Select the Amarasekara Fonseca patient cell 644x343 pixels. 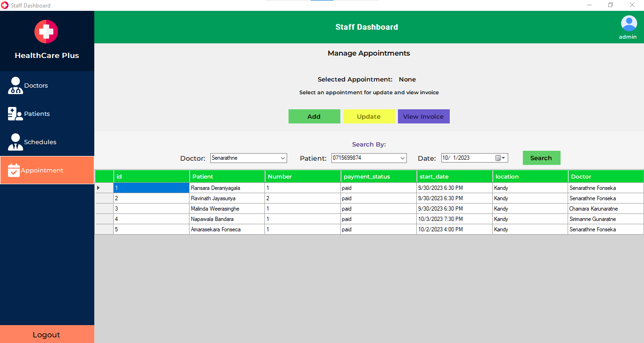227,229
